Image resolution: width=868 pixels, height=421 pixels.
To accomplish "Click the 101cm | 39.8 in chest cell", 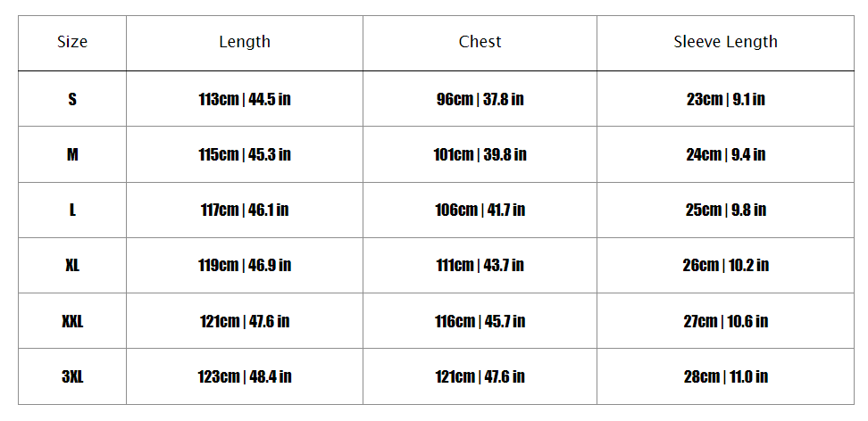I will point(480,154).
